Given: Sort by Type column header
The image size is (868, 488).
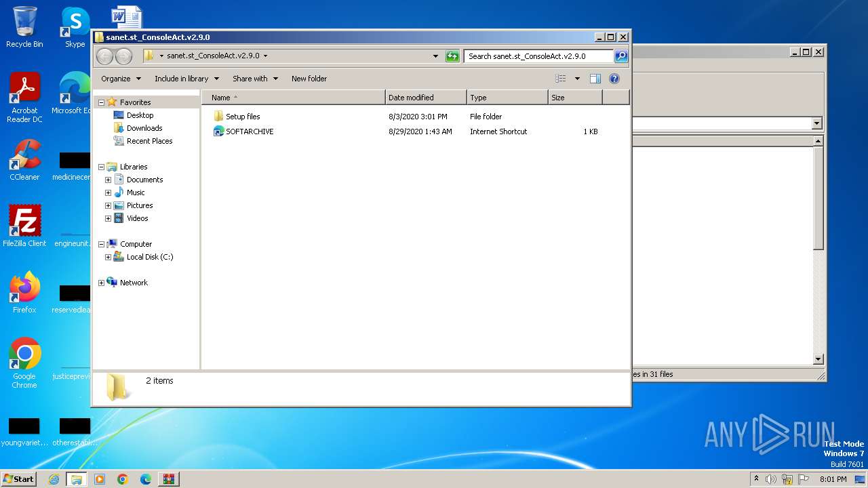Looking at the screenshot, I should pyautogui.click(x=507, y=98).
